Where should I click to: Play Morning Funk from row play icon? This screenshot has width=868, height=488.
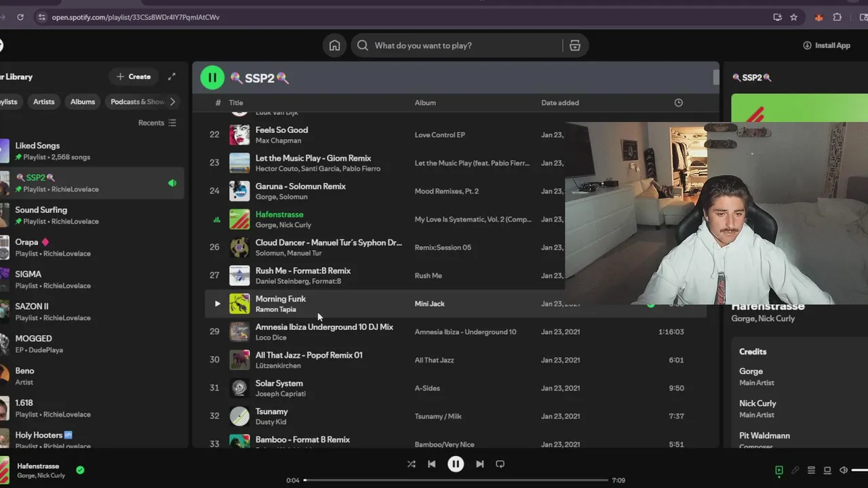point(217,304)
